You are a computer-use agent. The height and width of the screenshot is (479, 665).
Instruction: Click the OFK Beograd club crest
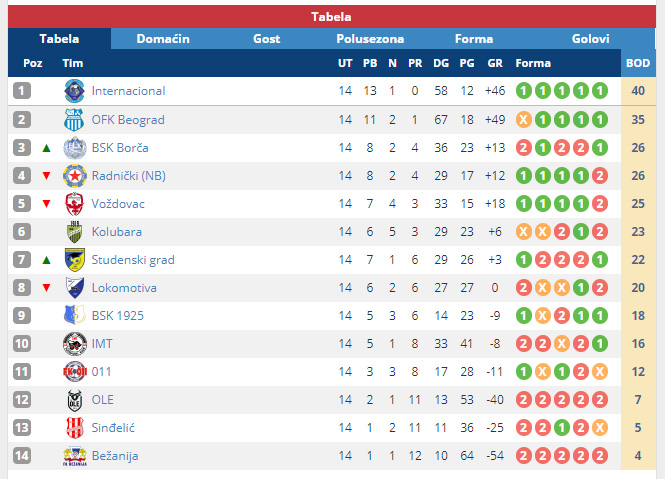click(x=75, y=120)
